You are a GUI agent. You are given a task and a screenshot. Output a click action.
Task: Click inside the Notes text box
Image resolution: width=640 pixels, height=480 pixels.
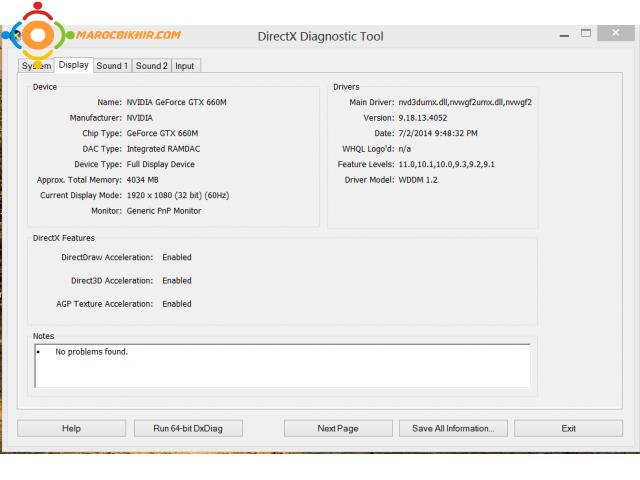pos(282,366)
